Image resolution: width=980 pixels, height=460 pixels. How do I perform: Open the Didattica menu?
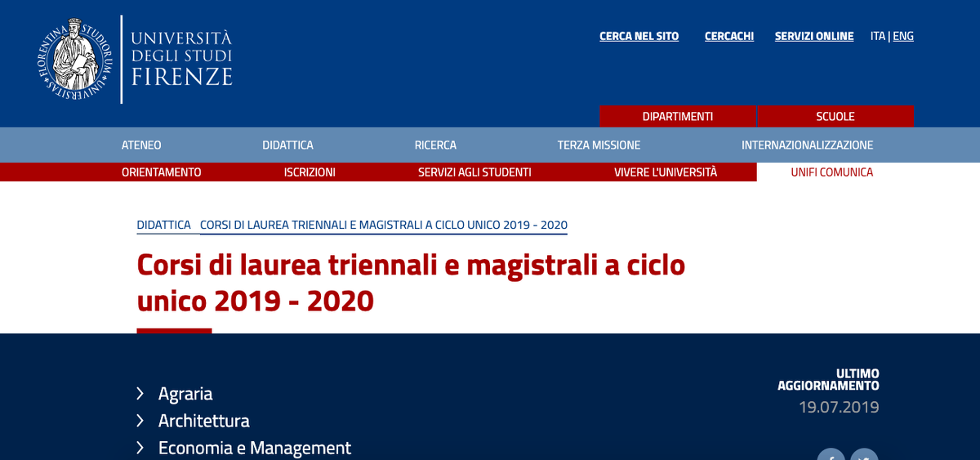pyautogui.click(x=287, y=145)
